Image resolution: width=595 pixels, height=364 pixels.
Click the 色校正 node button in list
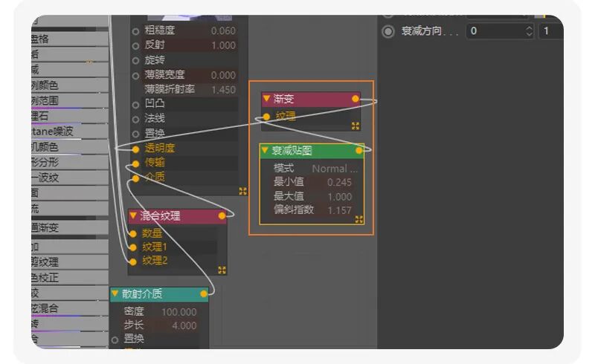click(x=70, y=278)
